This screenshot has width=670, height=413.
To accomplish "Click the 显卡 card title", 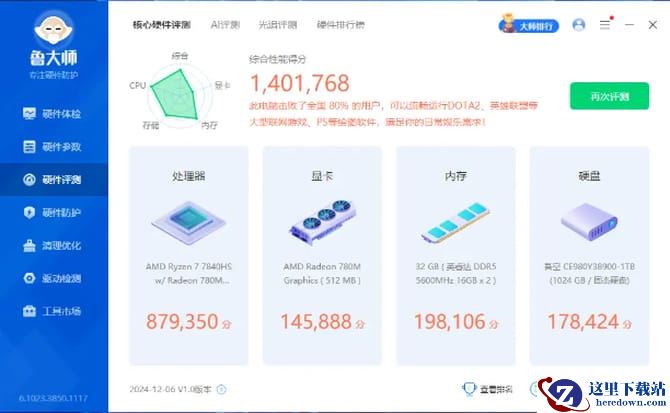I will [x=322, y=176].
